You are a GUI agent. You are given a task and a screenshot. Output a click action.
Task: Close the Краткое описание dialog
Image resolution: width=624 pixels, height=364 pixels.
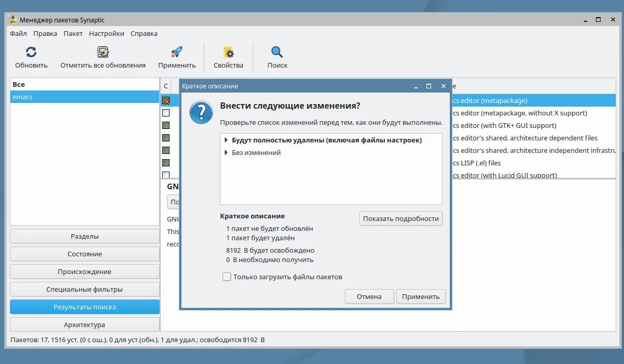[x=444, y=86]
